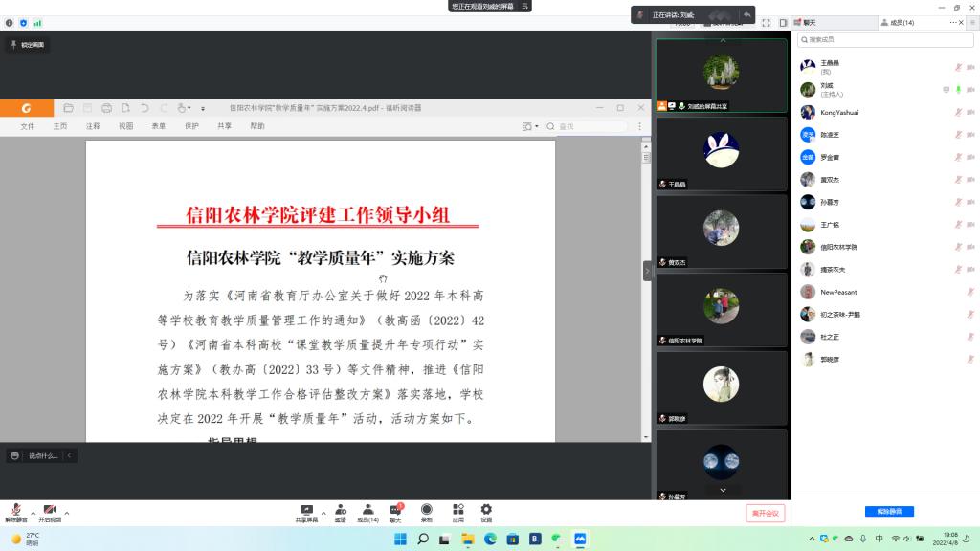Collapse the video thumbnails side strip

pos(647,272)
